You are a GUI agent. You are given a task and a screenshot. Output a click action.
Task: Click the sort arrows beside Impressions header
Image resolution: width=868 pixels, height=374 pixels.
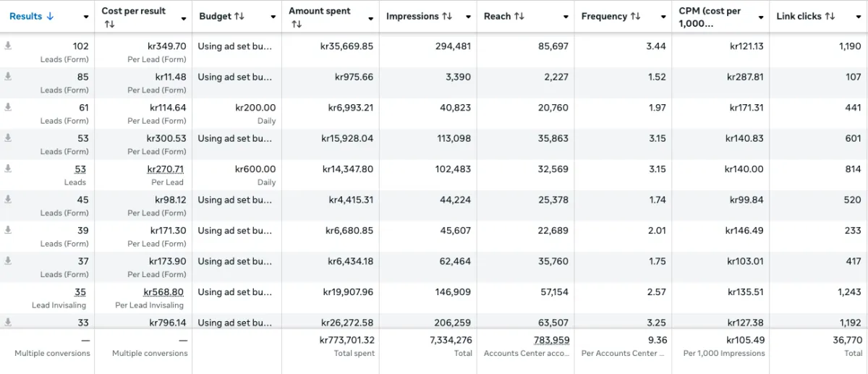point(448,17)
